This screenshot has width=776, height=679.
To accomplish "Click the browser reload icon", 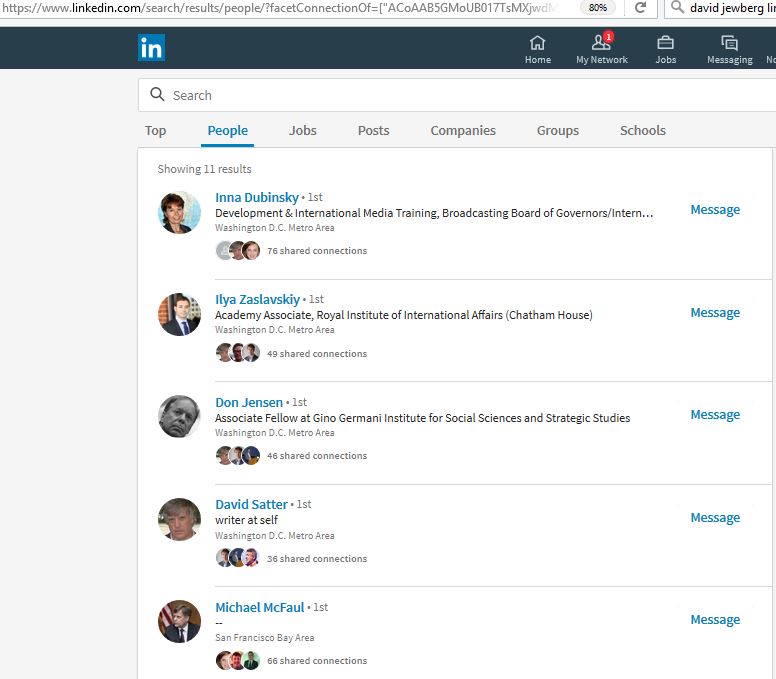I will (640, 7).
